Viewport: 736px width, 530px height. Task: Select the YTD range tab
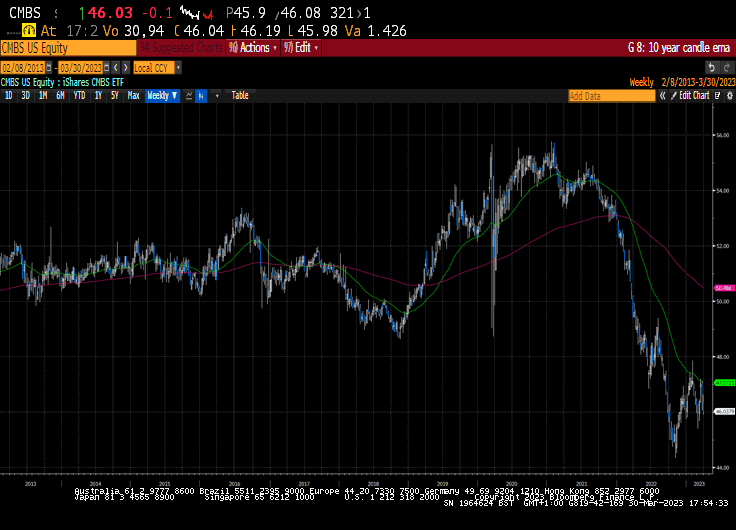[x=79, y=96]
